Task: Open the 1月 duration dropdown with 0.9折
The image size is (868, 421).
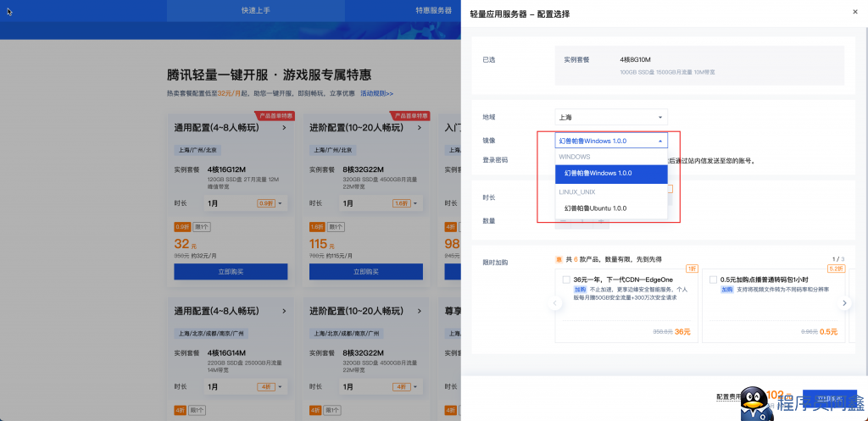Action: click(246, 203)
